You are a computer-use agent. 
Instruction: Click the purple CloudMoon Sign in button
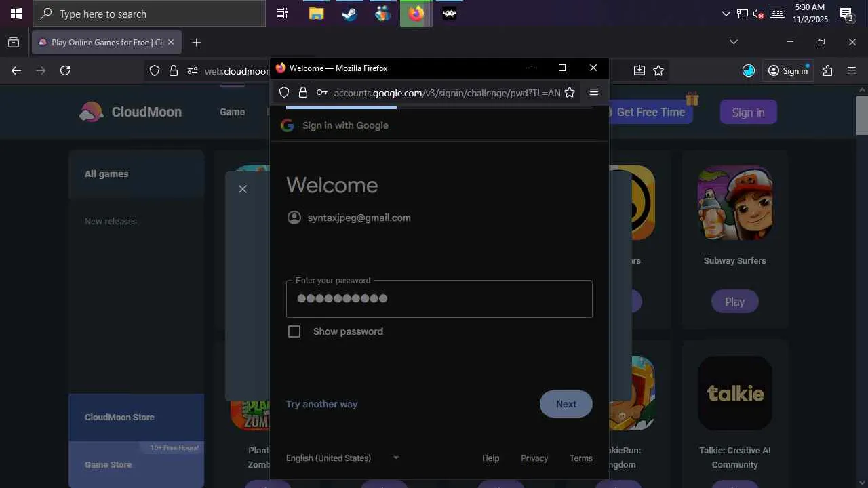(749, 113)
